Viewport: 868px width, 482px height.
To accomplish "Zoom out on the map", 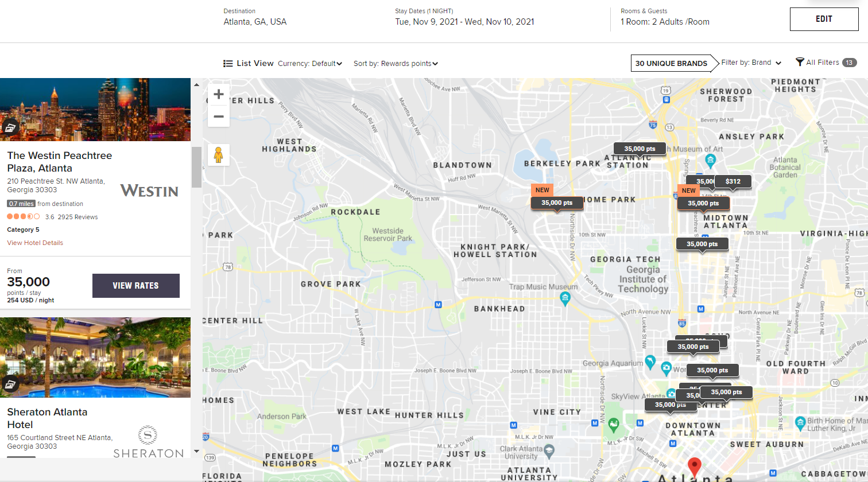I will point(218,116).
